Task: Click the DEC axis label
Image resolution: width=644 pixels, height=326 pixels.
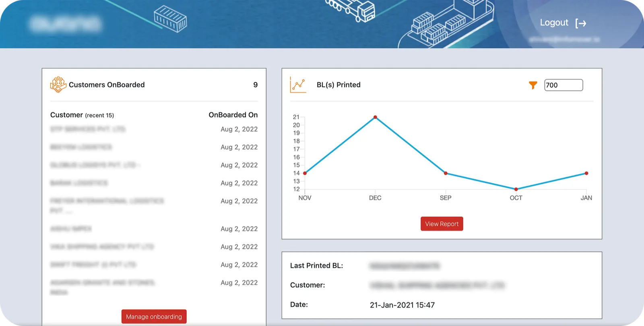Action: [375, 198]
